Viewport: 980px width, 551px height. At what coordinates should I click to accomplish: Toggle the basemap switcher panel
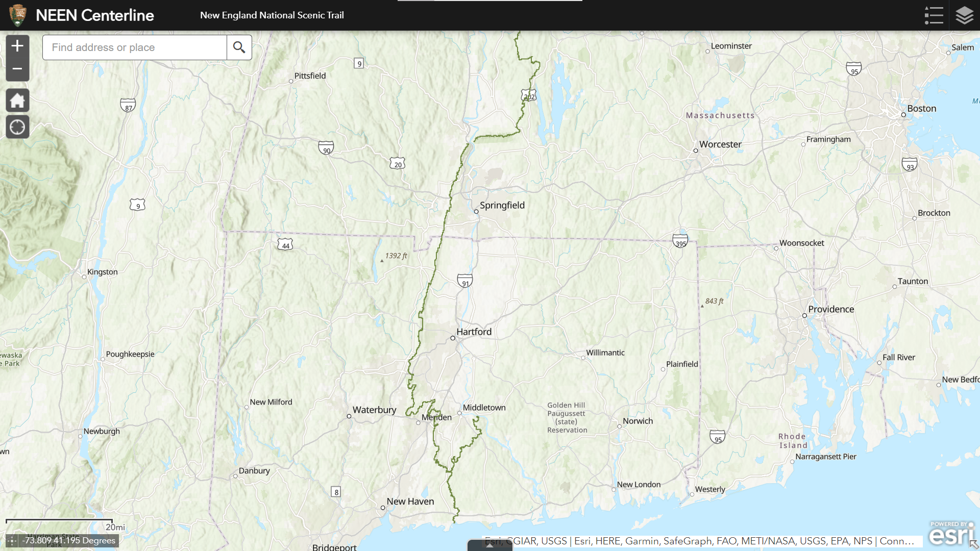[x=964, y=15]
